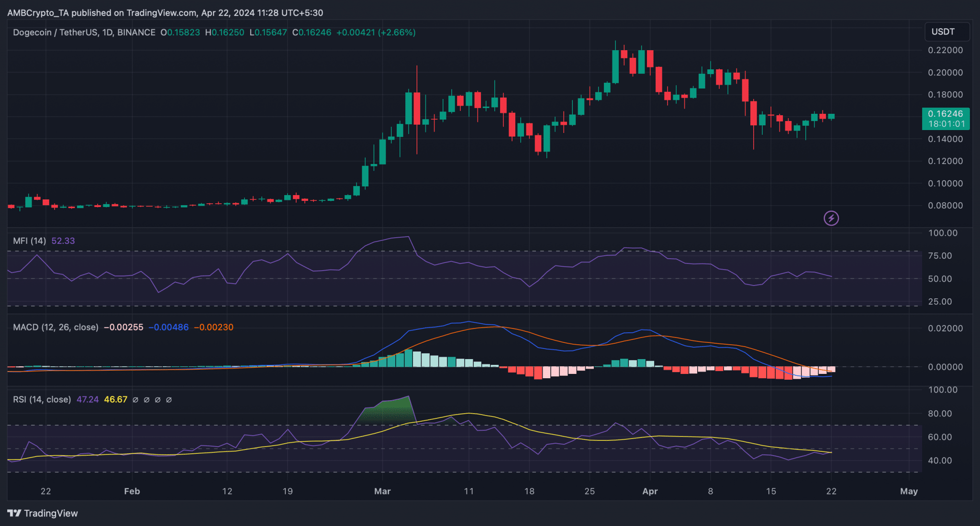Click the MFI (14) indicator label
Viewport: 980px width, 526px height.
pyautogui.click(x=30, y=241)
